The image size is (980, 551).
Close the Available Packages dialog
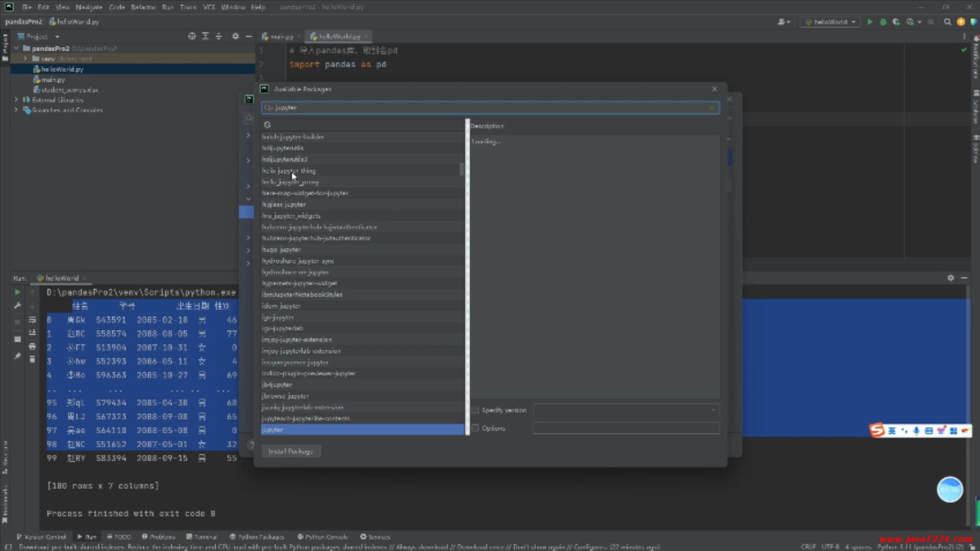tap(715, 89)
